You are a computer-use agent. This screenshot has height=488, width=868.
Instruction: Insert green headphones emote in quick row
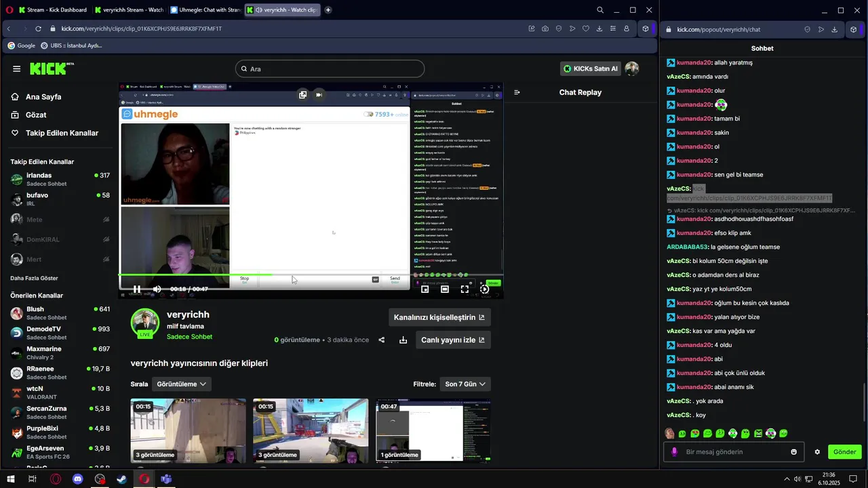click(x=733, y=433)
